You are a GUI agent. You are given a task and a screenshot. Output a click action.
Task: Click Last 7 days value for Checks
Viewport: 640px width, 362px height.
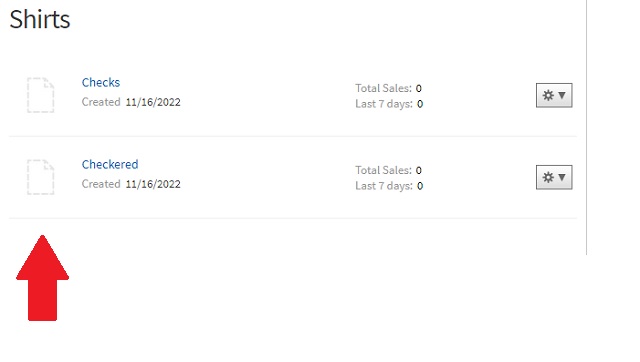click(420, 104)
